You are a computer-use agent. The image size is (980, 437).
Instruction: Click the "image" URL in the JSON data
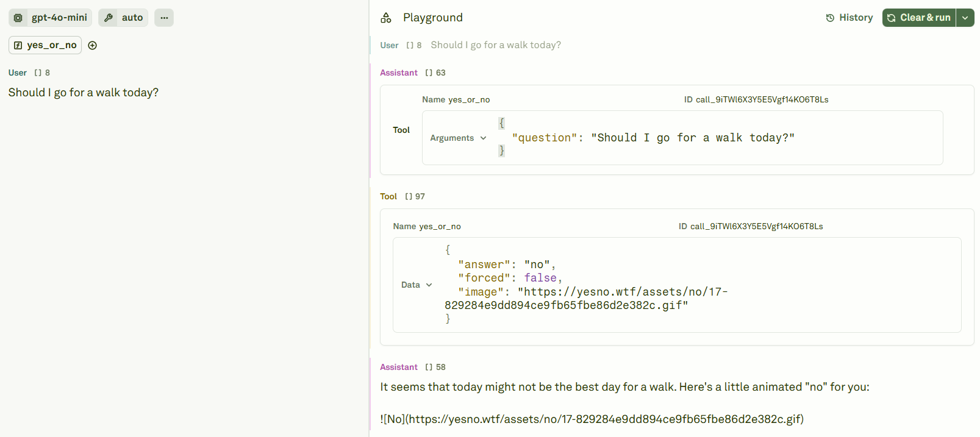586,299
